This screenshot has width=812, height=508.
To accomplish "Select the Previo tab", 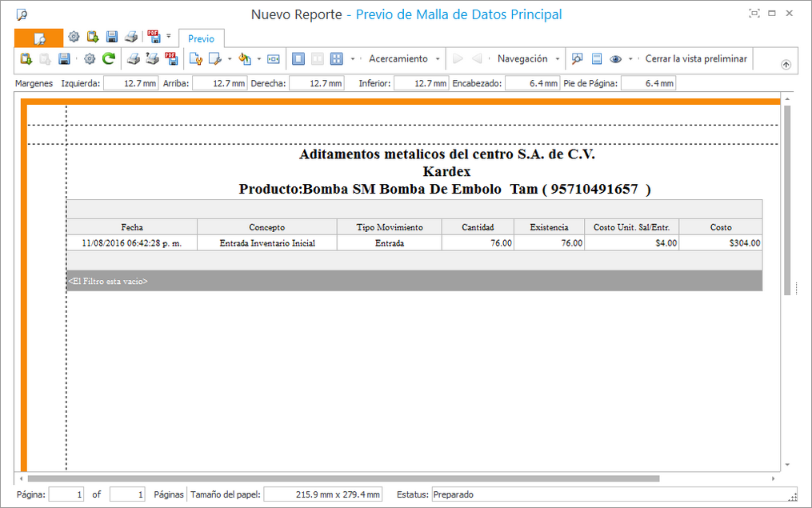I will 202,38.
